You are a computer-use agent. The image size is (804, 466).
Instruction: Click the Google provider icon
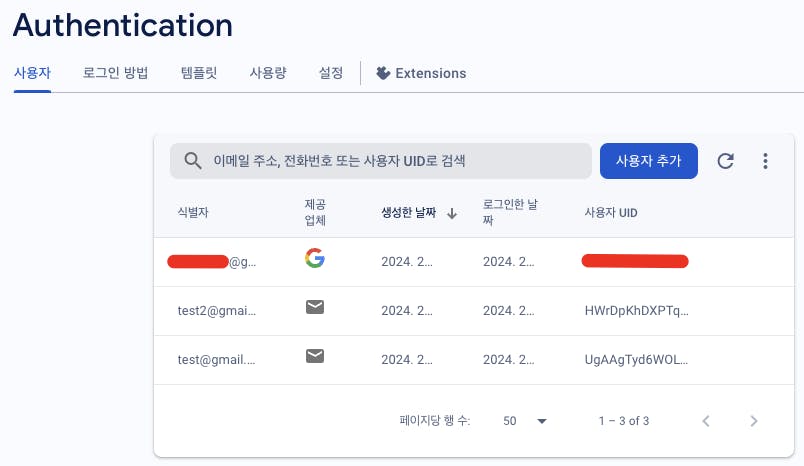315,259
